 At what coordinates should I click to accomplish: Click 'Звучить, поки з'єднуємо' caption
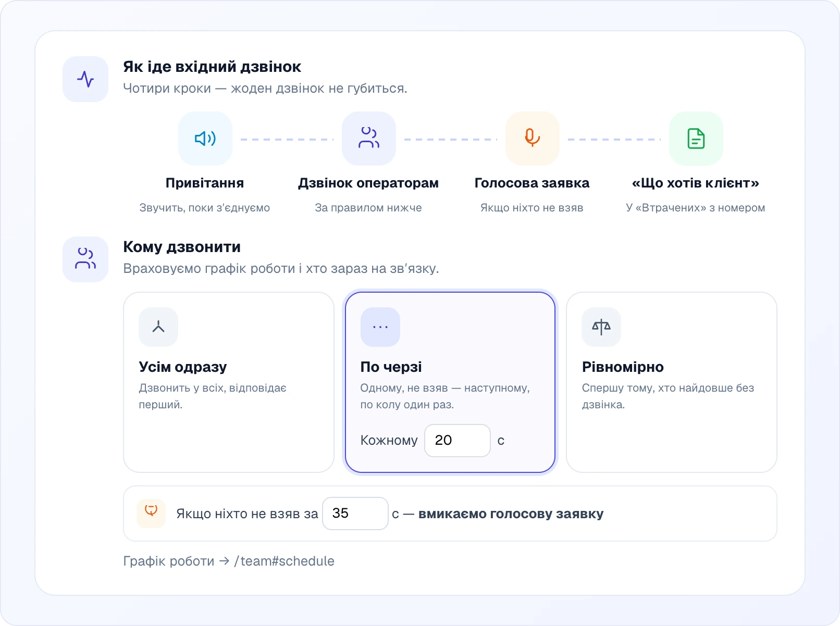pos(205,208)
